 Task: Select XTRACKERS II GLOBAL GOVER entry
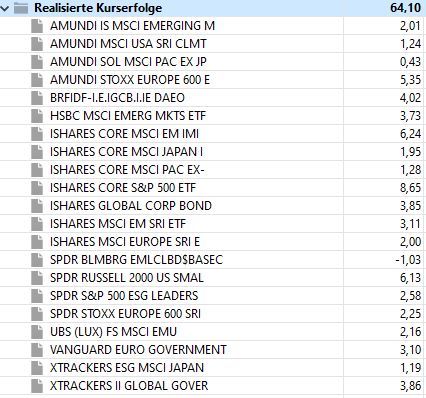point(129,386)
